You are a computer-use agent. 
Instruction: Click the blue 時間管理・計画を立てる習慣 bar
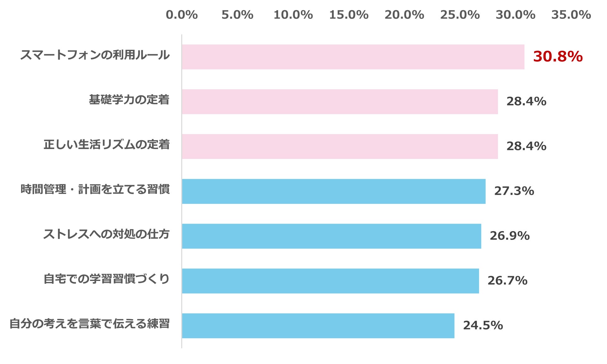coord(334,191)
